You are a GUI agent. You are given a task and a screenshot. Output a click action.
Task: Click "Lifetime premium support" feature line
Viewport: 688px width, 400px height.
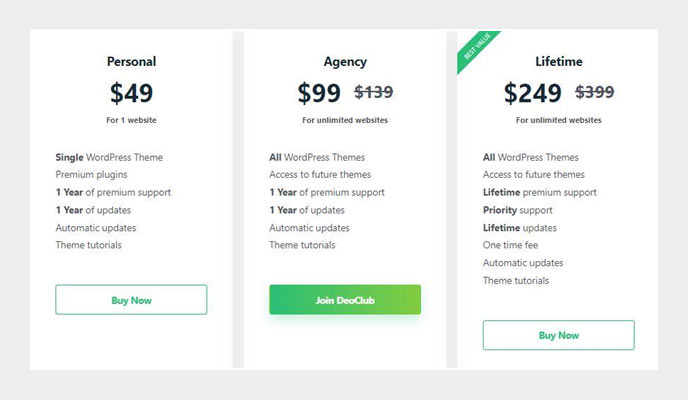pyautogui.click(x=539, y=192)
